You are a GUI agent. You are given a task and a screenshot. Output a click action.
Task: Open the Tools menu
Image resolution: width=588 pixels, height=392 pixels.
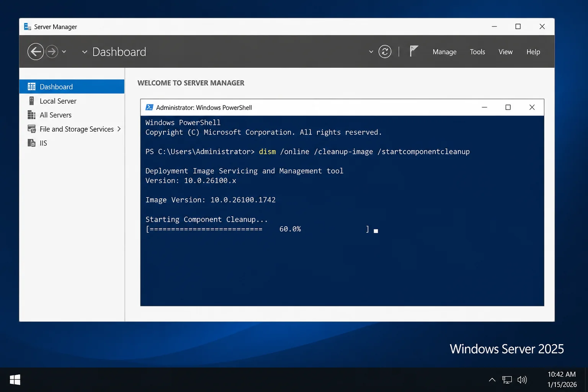click(477, 52)
